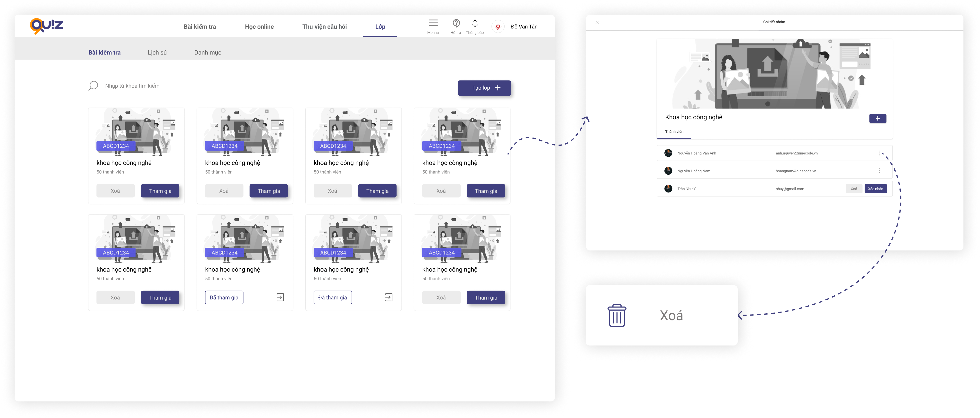The image size is (980, 418).
Task: Open the Thông báo bell notifications
Action: tap(475, 23)
